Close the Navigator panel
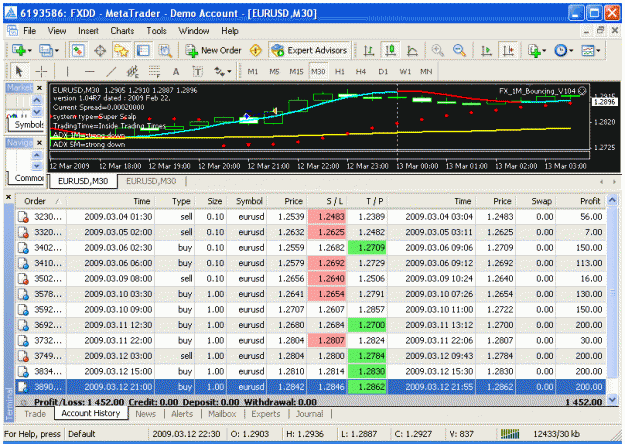The height and width of the screenshot is (444, 625). (39, 143)
